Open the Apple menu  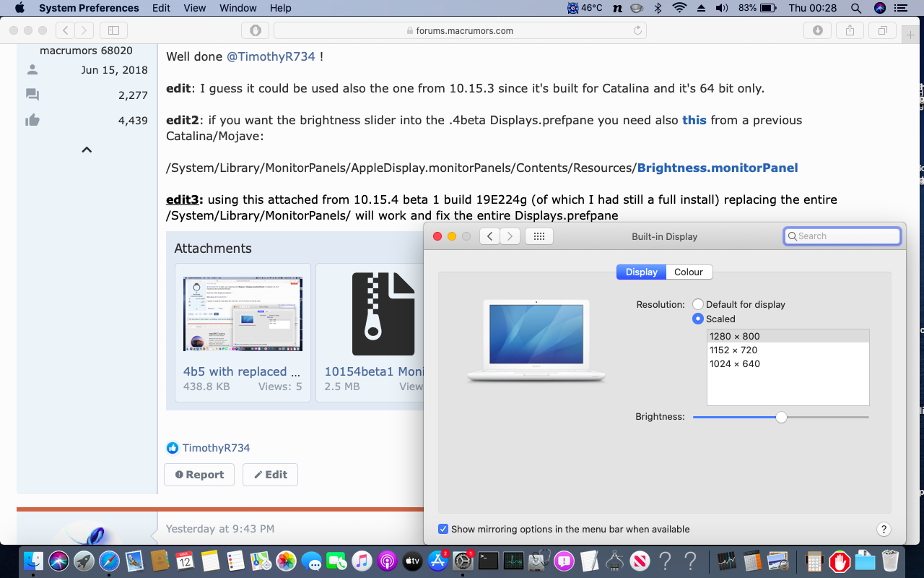pos(19,8)
